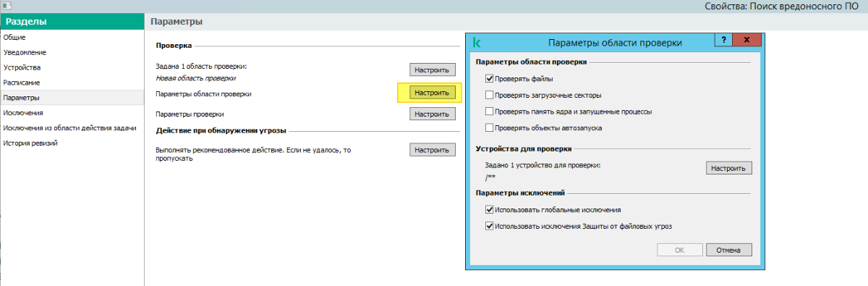This screenshot has height=286, width=868.
Task: Toggle Использовать исключения Защиты от файловых угроз
Action: [x=490, y=226]
